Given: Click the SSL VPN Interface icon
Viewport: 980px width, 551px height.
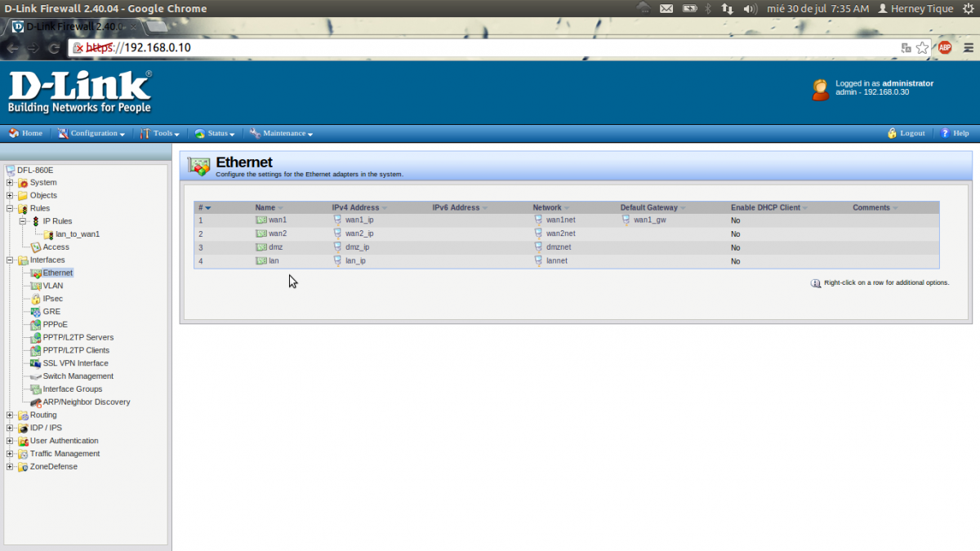Looking at the screenshot, I should click(36, 363).
